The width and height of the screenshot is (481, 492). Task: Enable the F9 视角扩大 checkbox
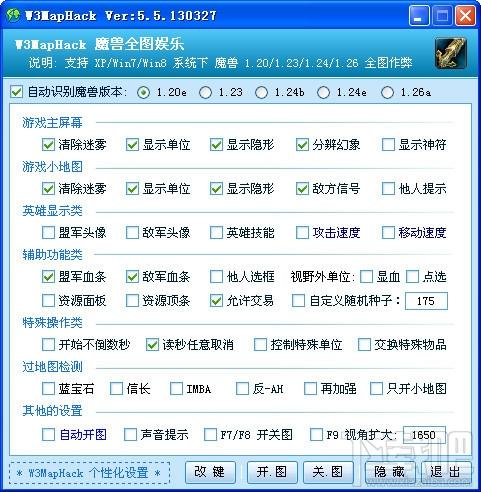coord(316,435)
